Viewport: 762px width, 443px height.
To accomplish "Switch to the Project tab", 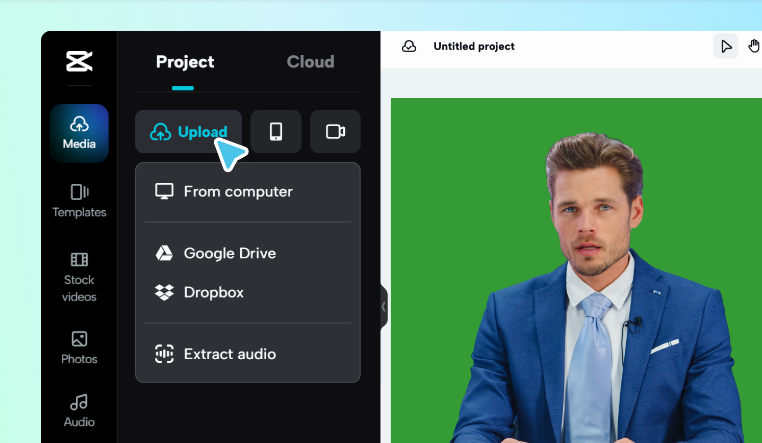I will click(185, 62).
